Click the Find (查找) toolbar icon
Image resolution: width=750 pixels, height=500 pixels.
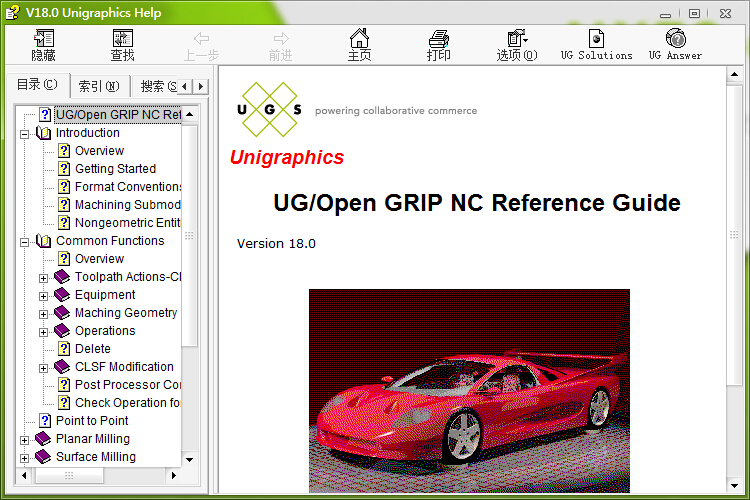point(122,45)
